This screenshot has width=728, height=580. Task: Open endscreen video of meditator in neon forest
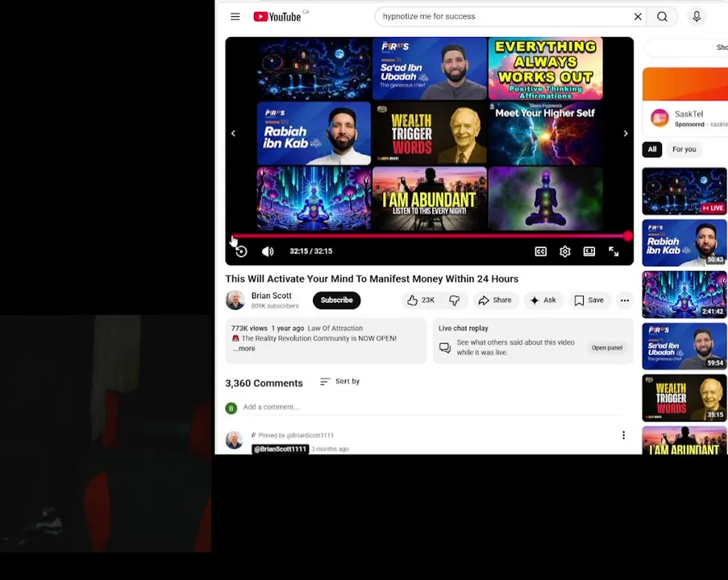[314, 199]
